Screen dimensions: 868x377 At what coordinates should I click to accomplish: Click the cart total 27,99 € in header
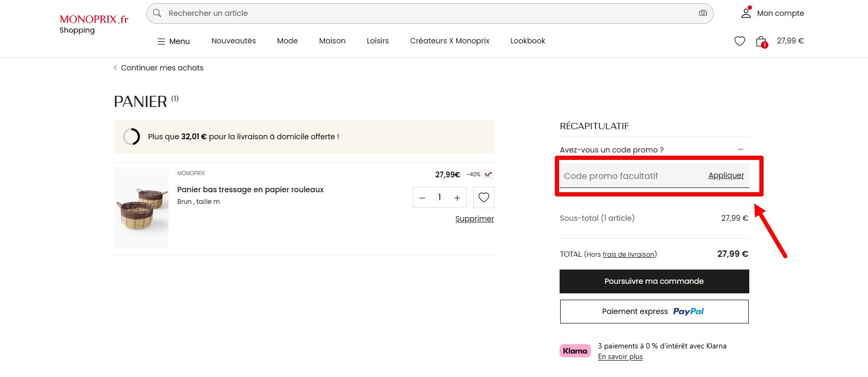click(790, 41)
